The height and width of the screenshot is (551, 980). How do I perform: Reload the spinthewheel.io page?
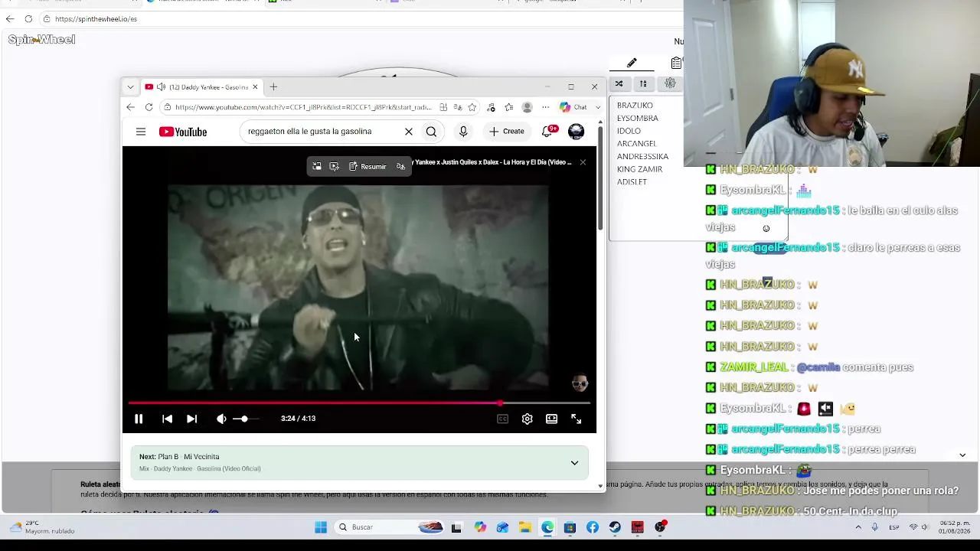pyautogui.click(x=28, y=19)
